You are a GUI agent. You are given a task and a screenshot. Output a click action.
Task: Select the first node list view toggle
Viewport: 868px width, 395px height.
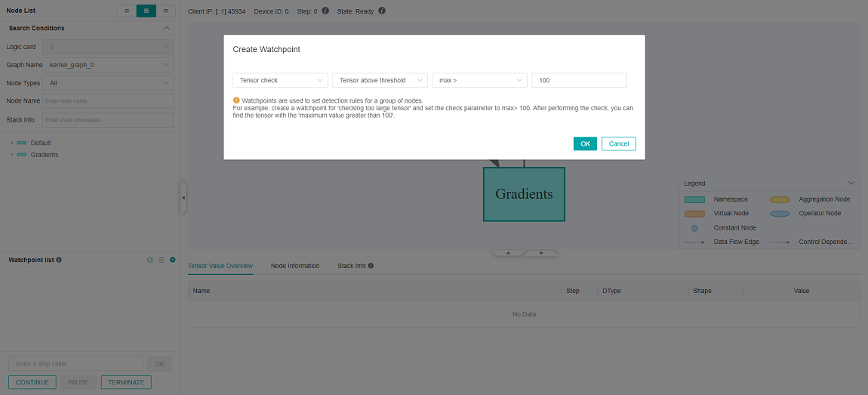127,11
